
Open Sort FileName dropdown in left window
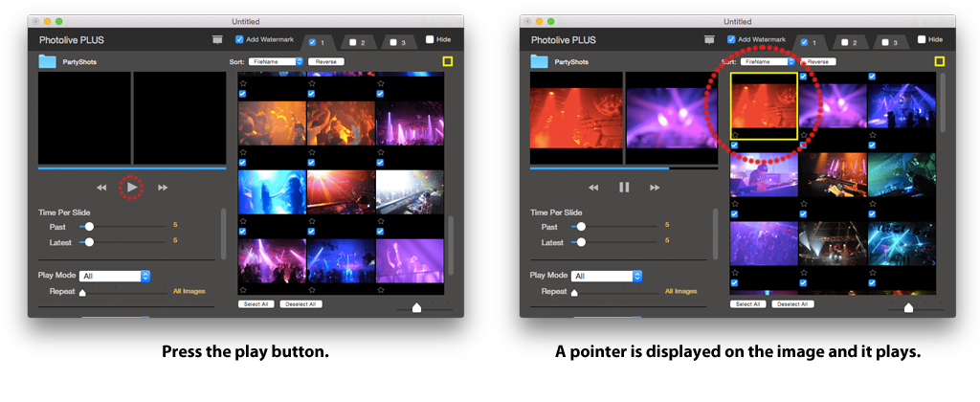click(x=276, y=62)
